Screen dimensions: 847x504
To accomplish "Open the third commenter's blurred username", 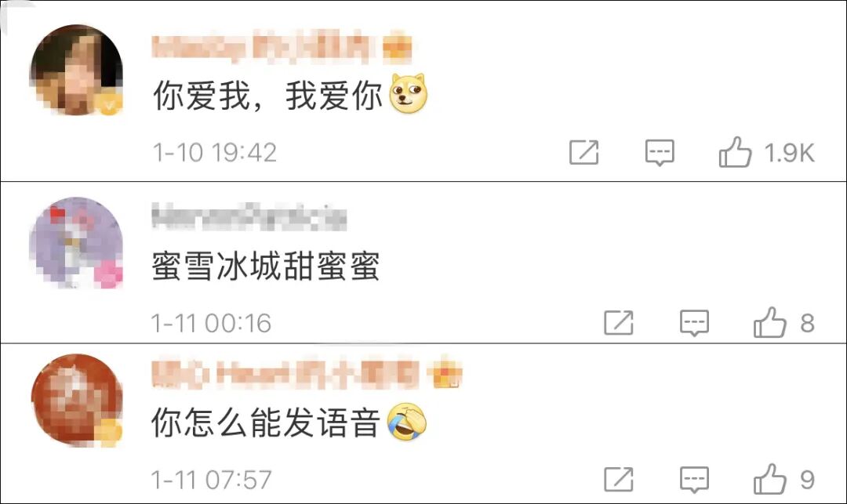I will tap(285, 373).
